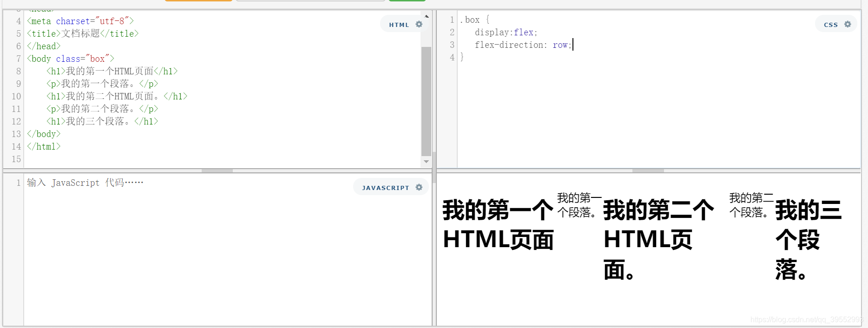The image size is (868, 328).
Task: Click the closing </head> tag line
Action: coord(44,46)
